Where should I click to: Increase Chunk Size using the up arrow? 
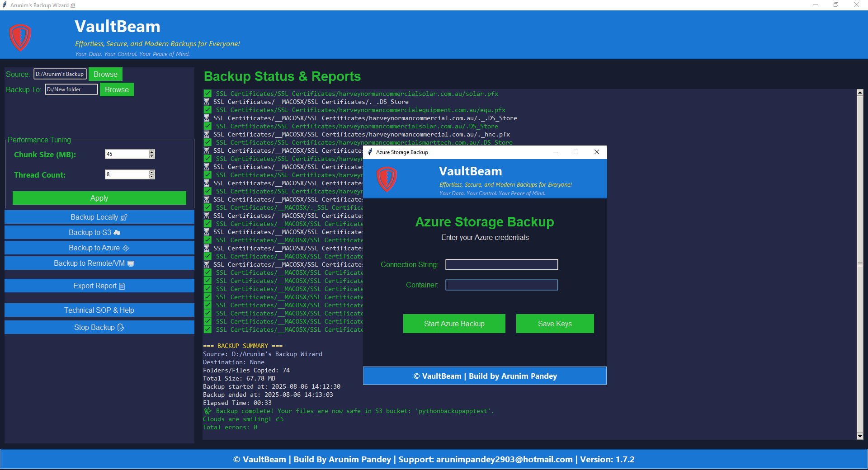click(x=151, y=152)
